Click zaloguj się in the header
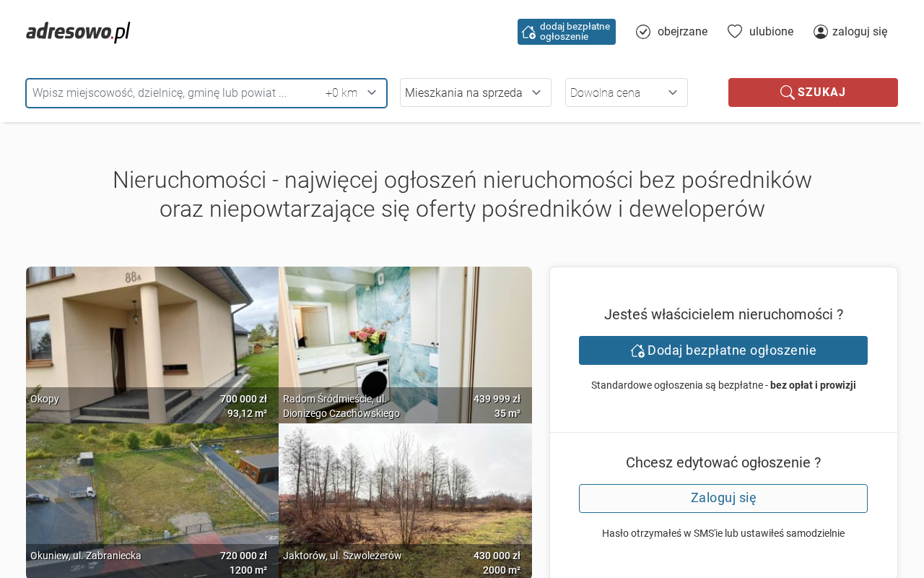This screenshot has width=924, height=578. 860,32
